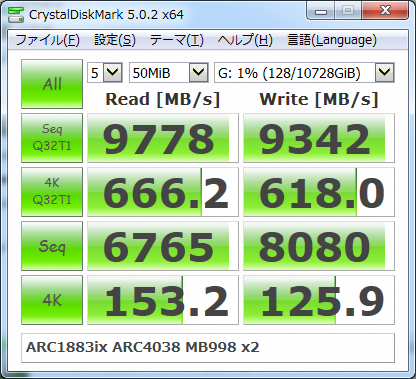Click the 4K read result 153.2
This screenshot has width=416, height=379.
tap(163, 300)
